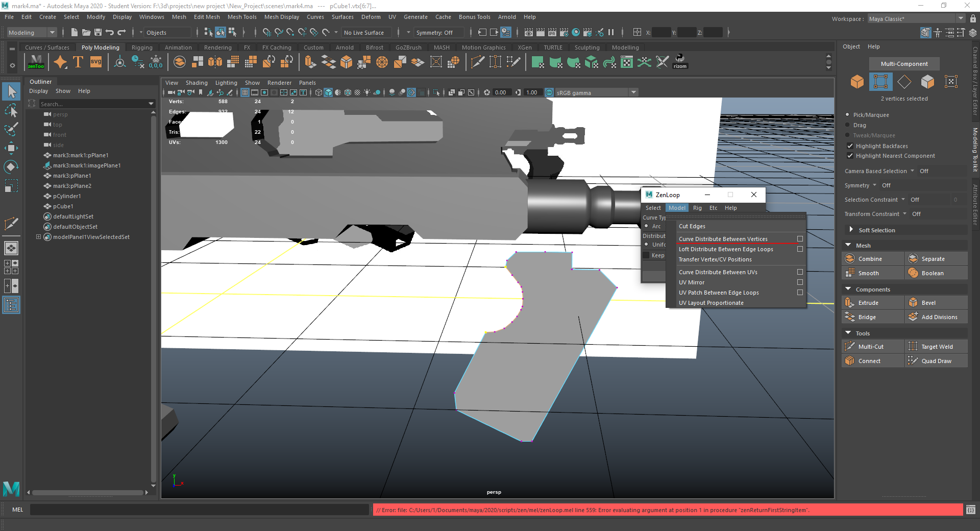Open Curve Distribute Between UVs option box

tap(800, 272)
